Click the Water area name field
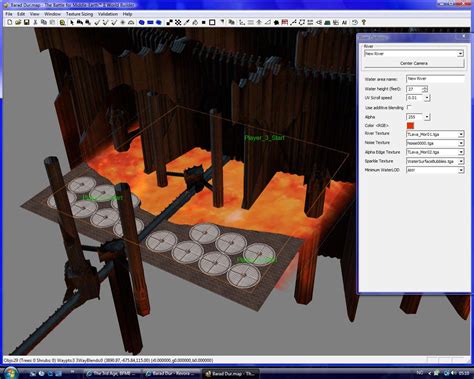 [435, 79]
